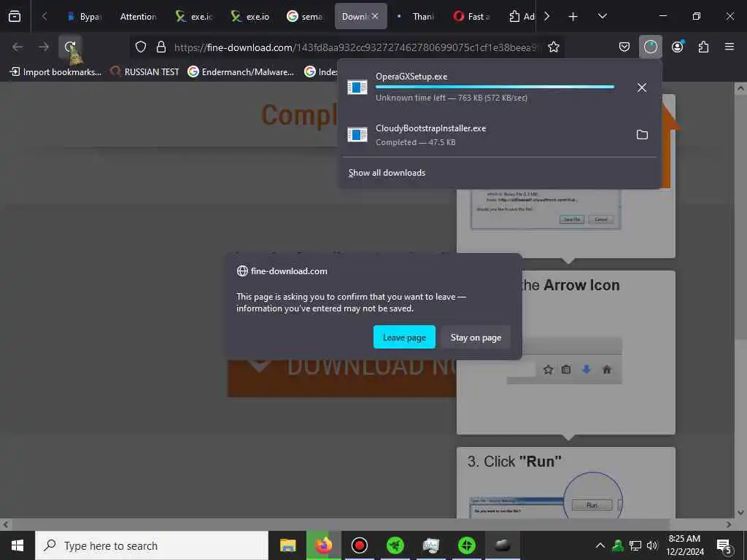The height and width of the screenshot is (560, 747).
Task: Bookmark this page with the star icon
Action: coord(553,47)
